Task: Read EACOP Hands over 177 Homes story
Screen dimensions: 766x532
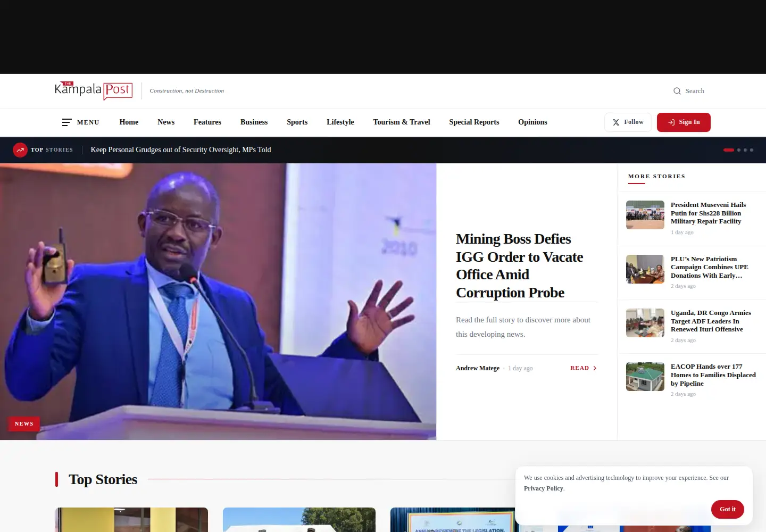Action: (713, 375)
